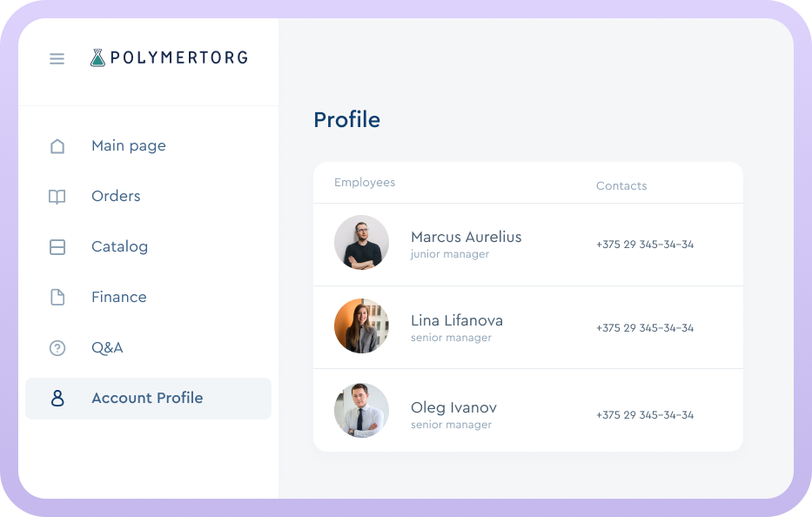Image resolution: width=812 pixels, height=517 pixels.
Task: Click the Account Profile person icon
Action: click(57, 399)
